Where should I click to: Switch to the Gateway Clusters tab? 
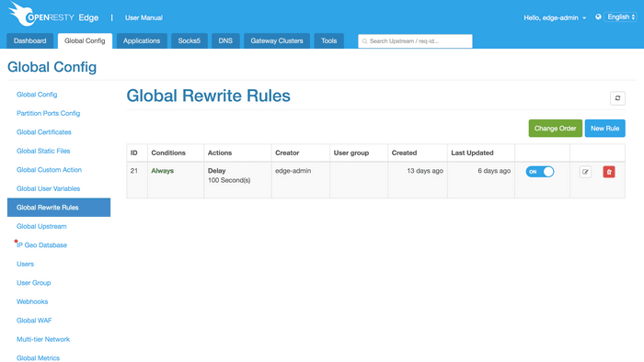click(x=277, y=41)
